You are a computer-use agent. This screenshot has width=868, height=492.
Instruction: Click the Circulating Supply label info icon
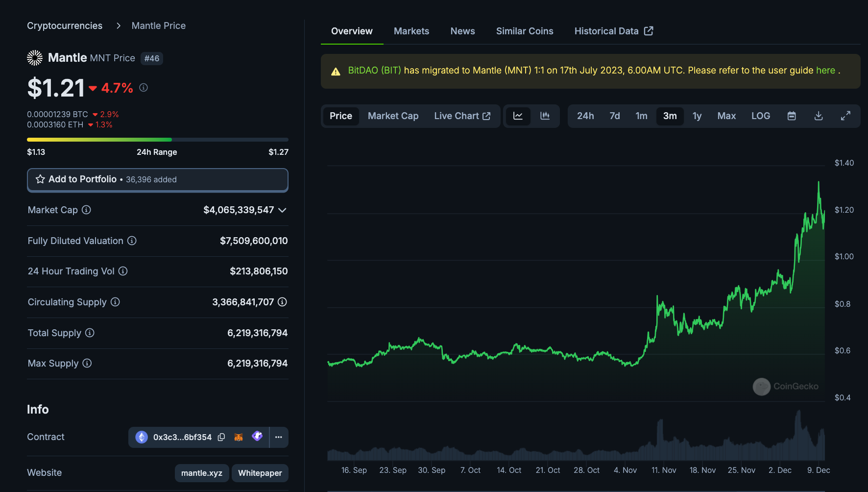(115, 302)
